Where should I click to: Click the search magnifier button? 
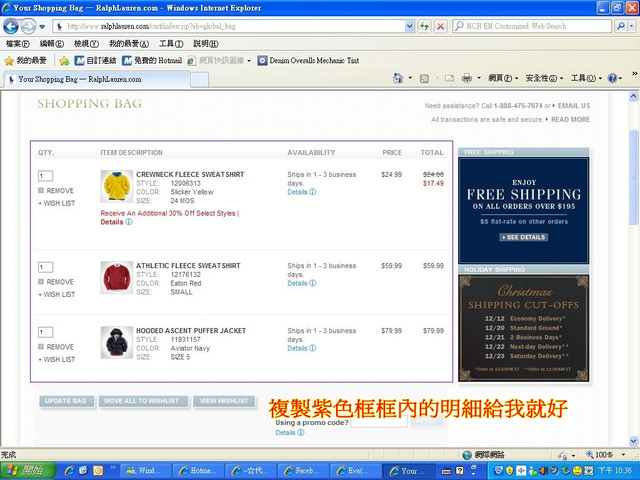(621, 26)
